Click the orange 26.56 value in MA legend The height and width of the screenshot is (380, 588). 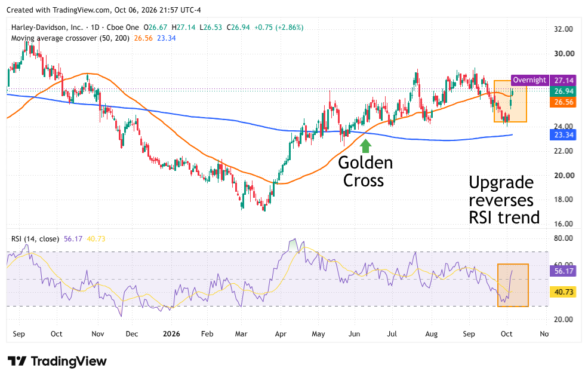click(x=143, y=38)
